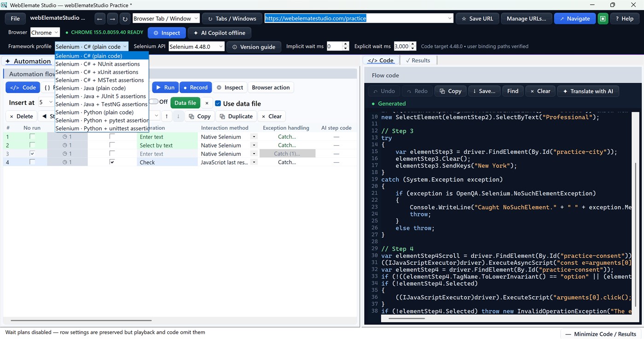Image resolution: width=644 pixels, height=339 pixels.
Task: Uncheck the checkbox beside the Check operation
Action: [x=112, y=162]
